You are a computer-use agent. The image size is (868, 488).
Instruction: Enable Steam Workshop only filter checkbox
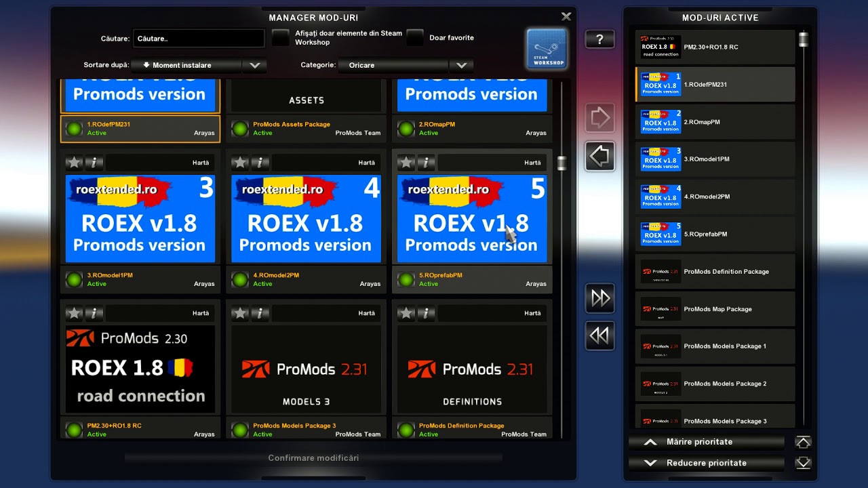click(281, 38)
